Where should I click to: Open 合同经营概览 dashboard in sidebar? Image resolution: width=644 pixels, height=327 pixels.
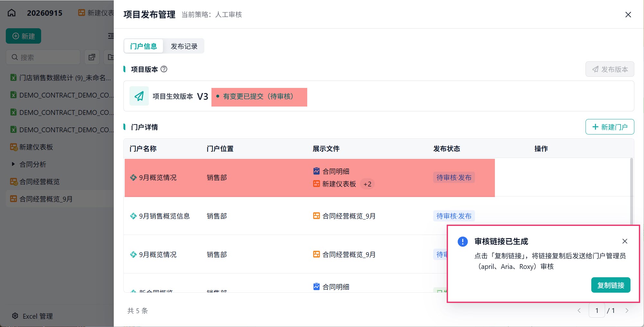point(35,182)
